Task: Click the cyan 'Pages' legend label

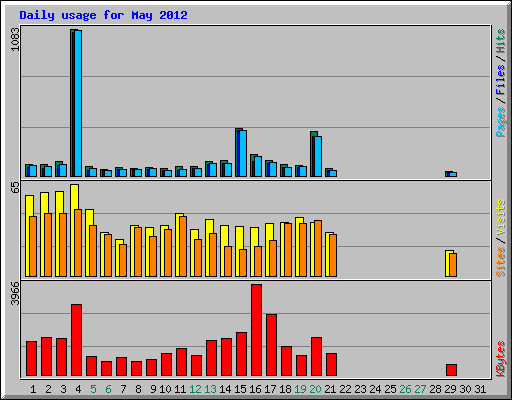Action: 500,122
